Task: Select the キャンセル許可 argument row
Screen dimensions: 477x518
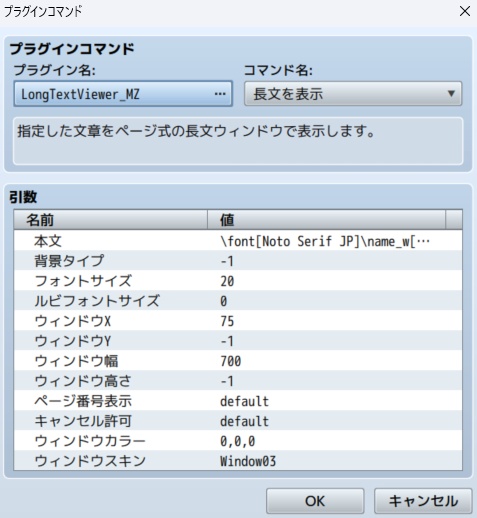Action: 238,421
